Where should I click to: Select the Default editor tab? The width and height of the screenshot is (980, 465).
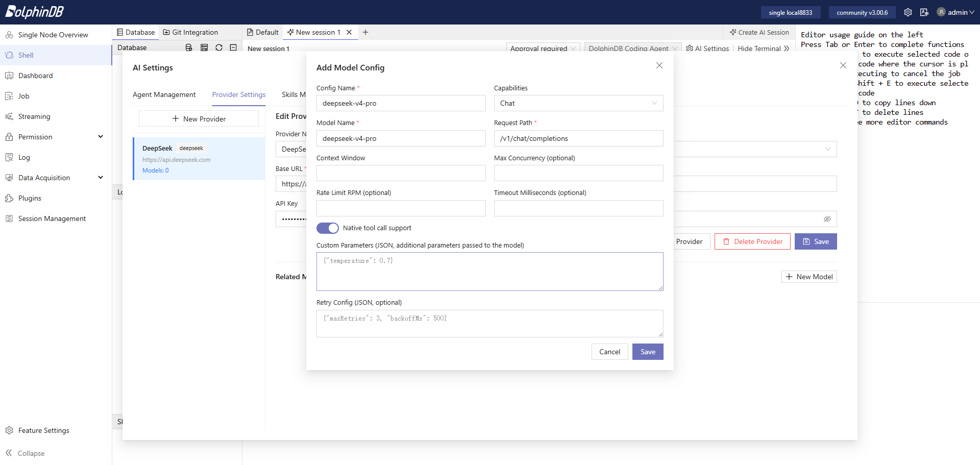(263, 32)
